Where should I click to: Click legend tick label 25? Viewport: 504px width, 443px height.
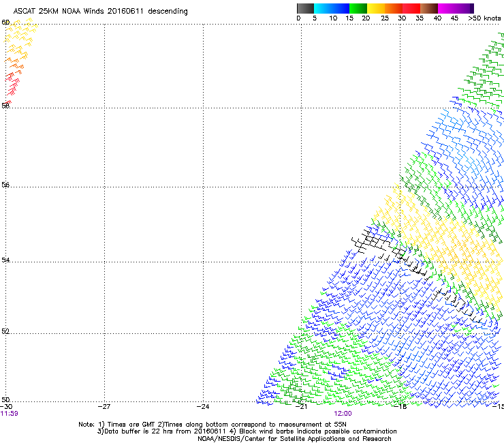point(385,18)
